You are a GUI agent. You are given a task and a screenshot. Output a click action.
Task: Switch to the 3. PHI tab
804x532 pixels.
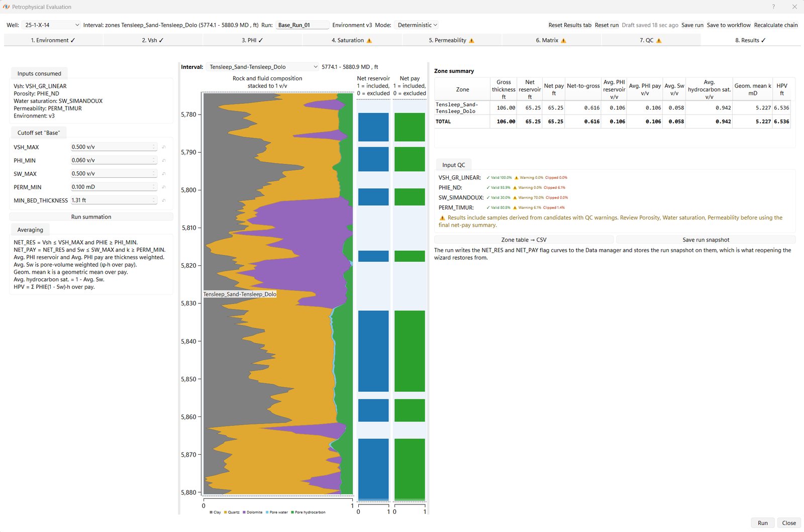pos(252,40)
